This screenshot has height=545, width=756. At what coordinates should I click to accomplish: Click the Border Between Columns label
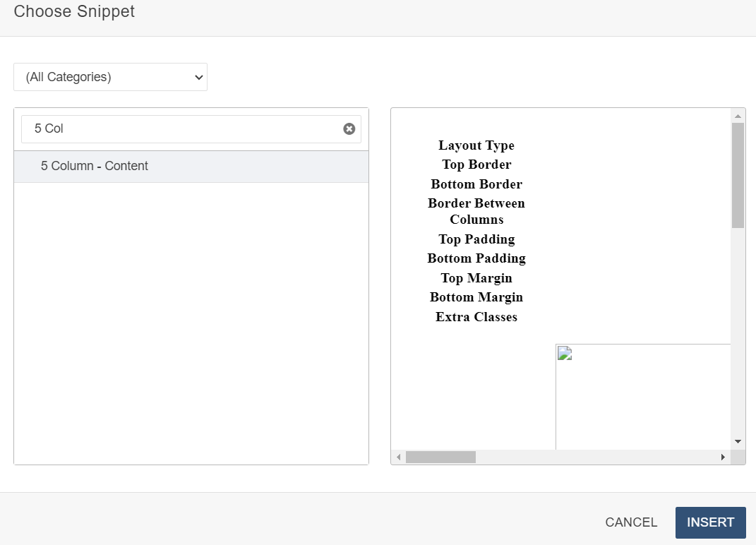(476, 211)
